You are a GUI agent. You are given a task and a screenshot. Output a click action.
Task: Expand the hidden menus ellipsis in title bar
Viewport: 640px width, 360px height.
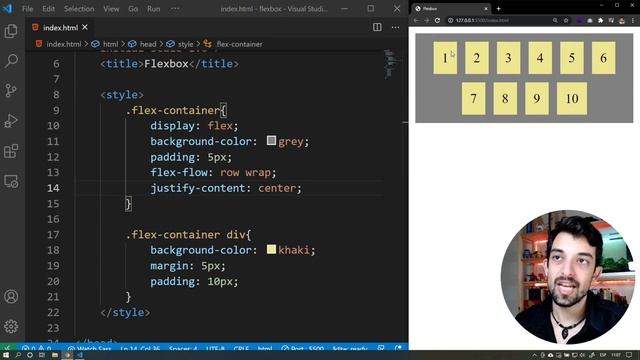pyautogui.click(x=175, y=9)
